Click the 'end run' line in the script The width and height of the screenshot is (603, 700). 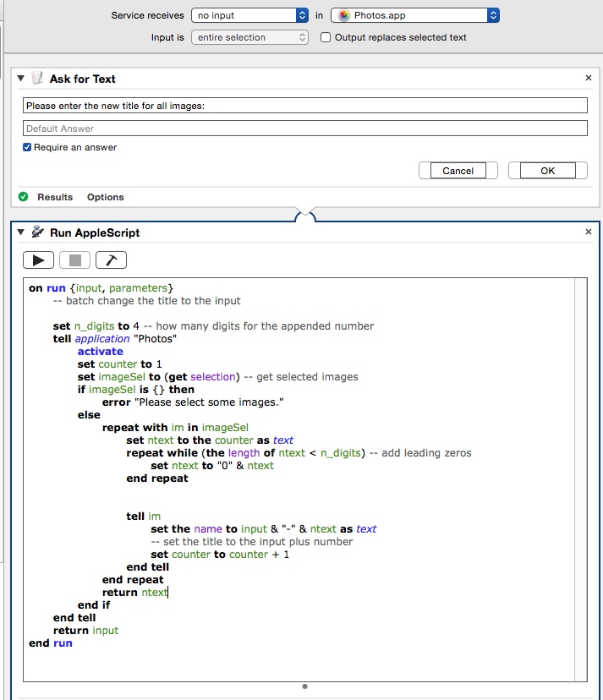51,643
